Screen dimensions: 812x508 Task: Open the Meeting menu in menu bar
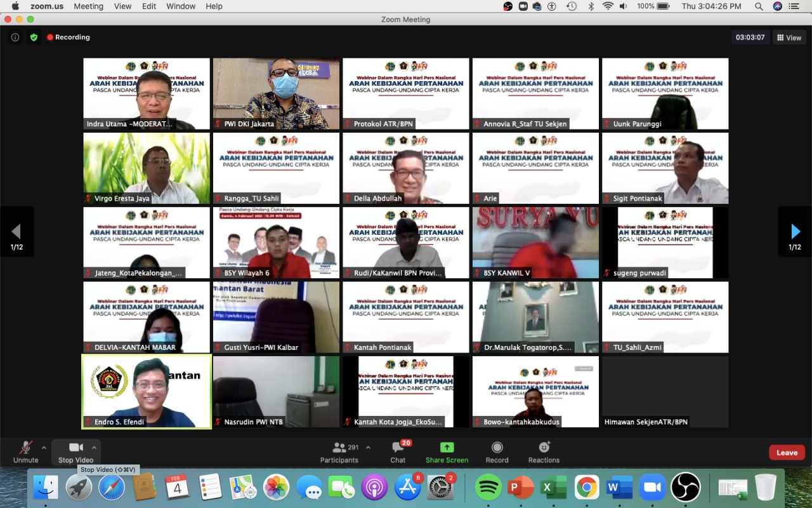pos(88,6)
